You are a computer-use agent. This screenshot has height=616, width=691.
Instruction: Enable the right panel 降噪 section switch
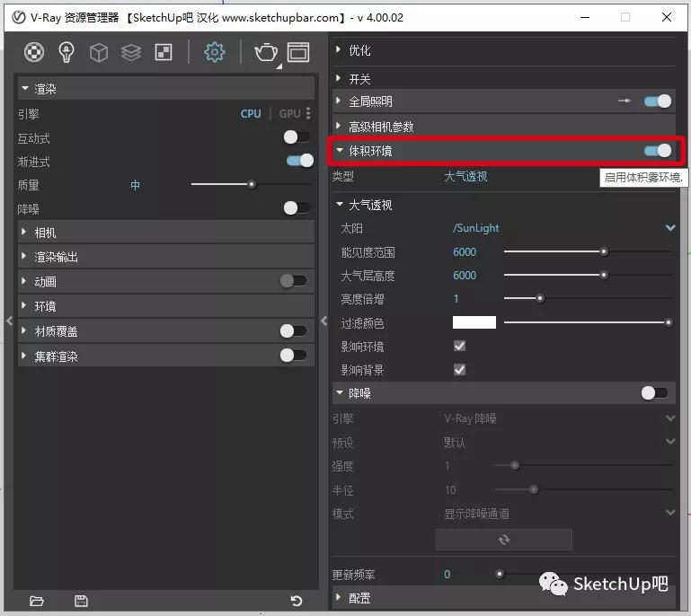coord(654,392)
